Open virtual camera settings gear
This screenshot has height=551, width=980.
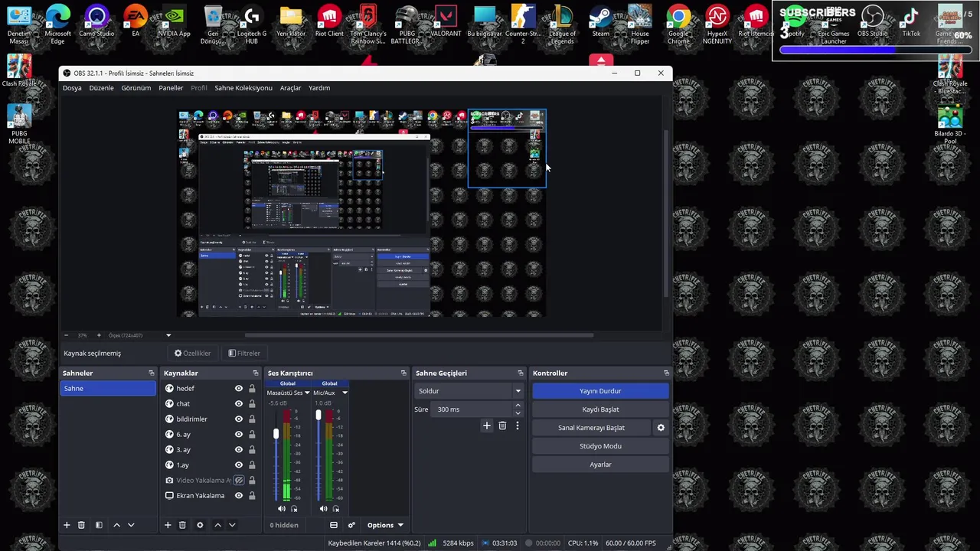point(661,428)
